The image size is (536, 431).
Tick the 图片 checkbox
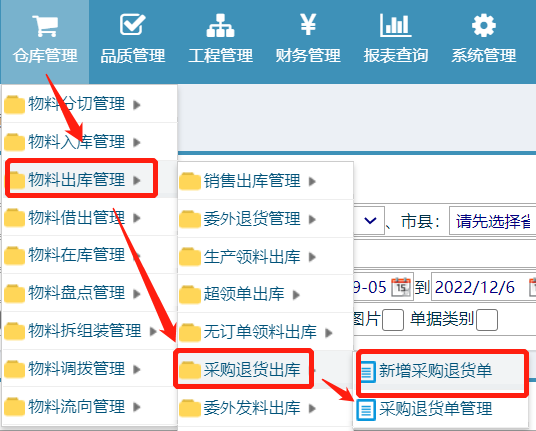pyautogui.click(x=393, y=320)
